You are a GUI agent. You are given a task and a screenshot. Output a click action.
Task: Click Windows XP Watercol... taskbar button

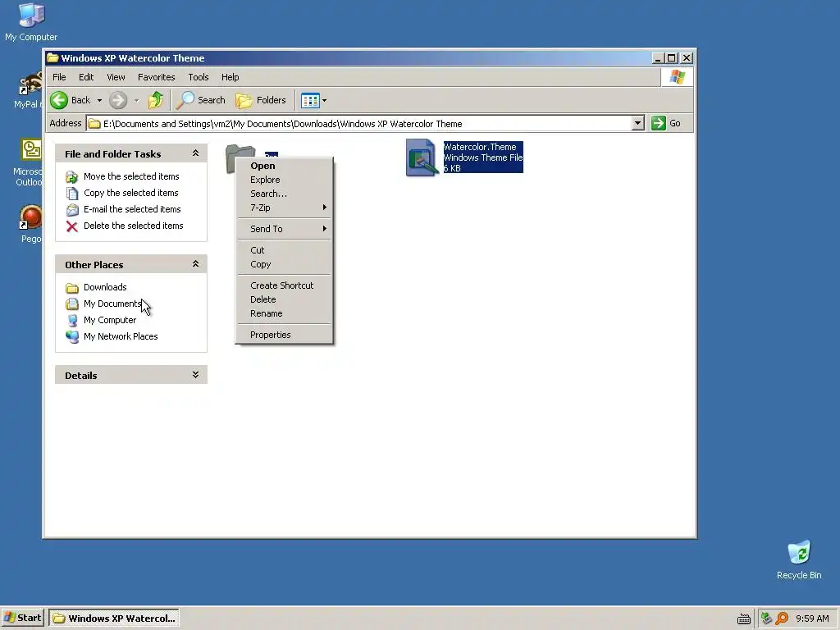(114, 619)
